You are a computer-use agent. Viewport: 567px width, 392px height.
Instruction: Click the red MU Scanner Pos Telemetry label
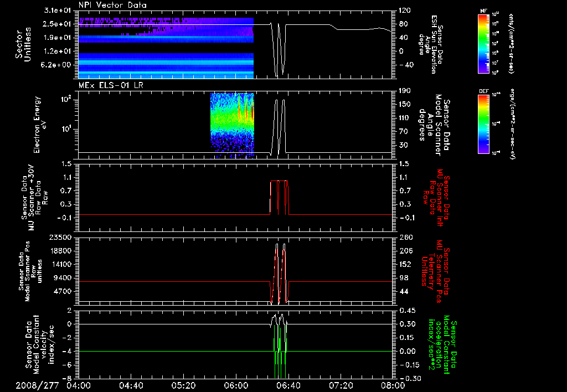[436, 272]
